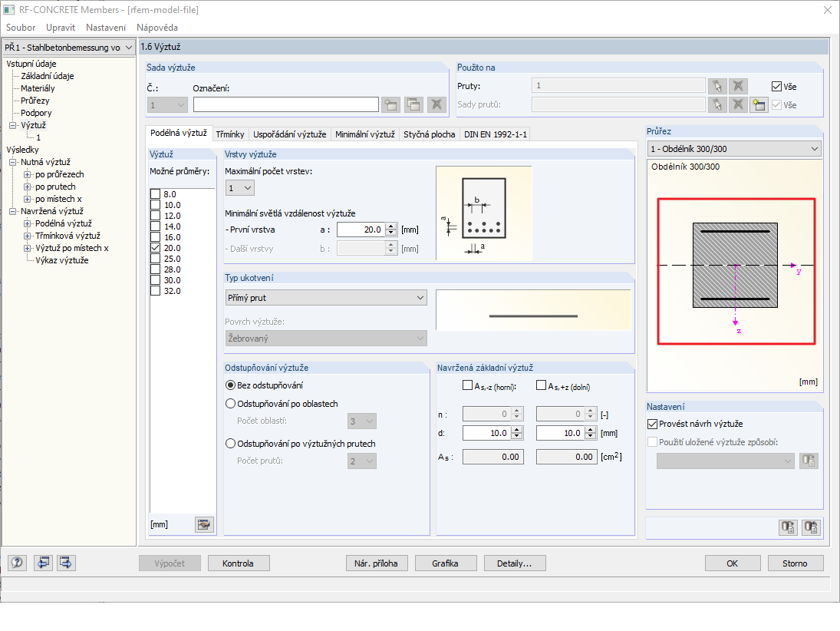
Task: Click the Nár. příloha button
Action: (x=376, y=563)
